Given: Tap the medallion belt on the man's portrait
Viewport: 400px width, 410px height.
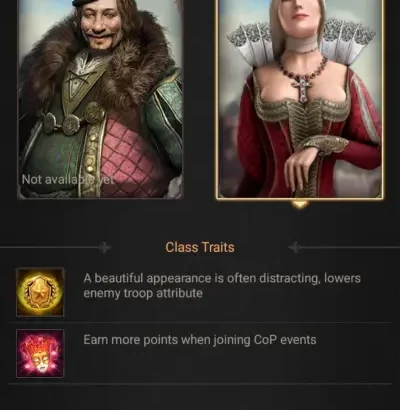Looking at the screenshot, I should coord(72,120).
